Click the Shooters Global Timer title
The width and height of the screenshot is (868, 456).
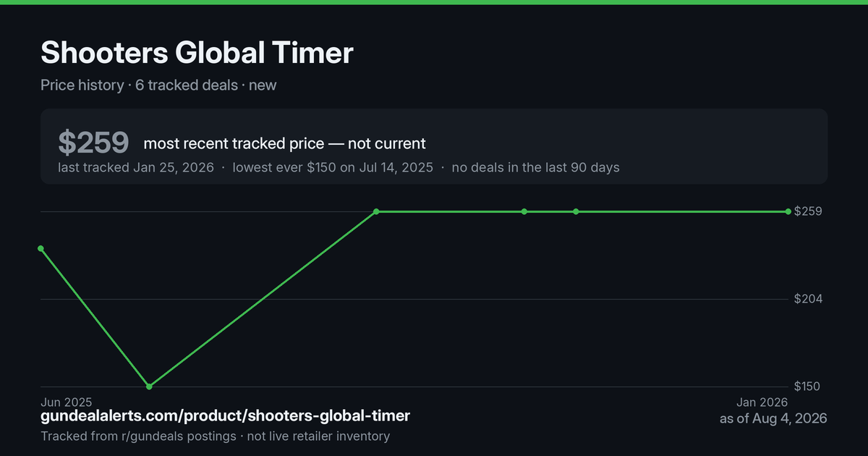(197, 53)
